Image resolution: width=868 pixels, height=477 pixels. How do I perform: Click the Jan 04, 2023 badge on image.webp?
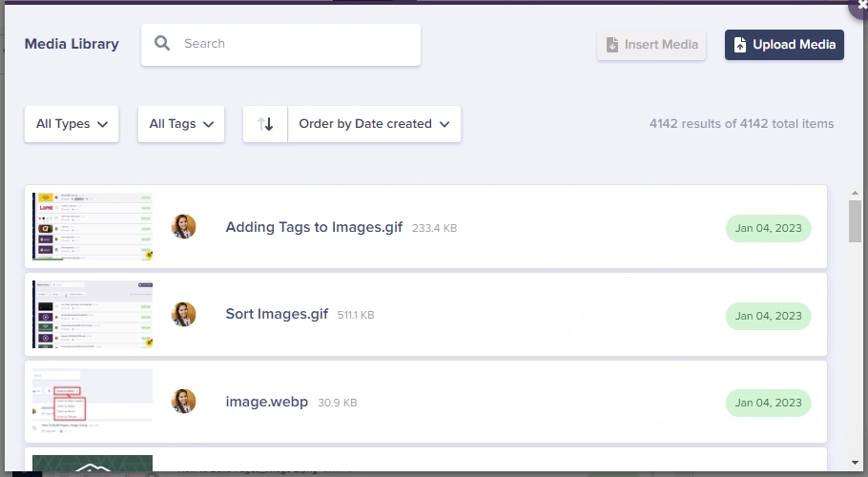(x=768, y=403)
